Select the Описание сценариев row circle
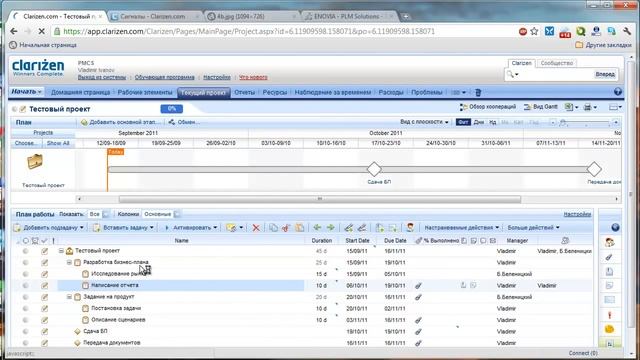Screen dimensions: 640x360 click(x=26, y=320)
